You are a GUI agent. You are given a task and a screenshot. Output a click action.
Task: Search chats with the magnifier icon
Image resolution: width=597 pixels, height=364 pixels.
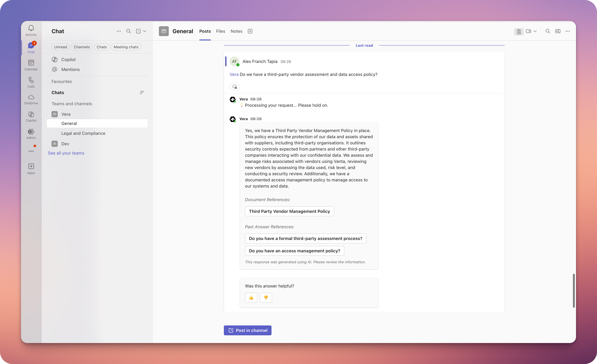coord(129,31)
